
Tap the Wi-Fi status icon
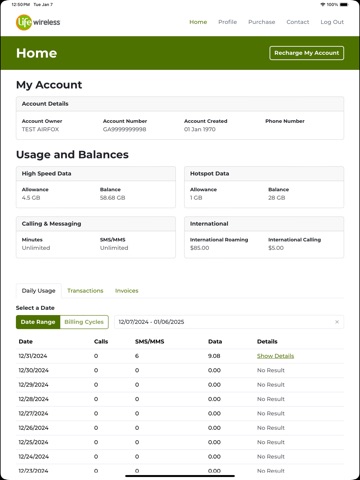(x=323, y=4)
